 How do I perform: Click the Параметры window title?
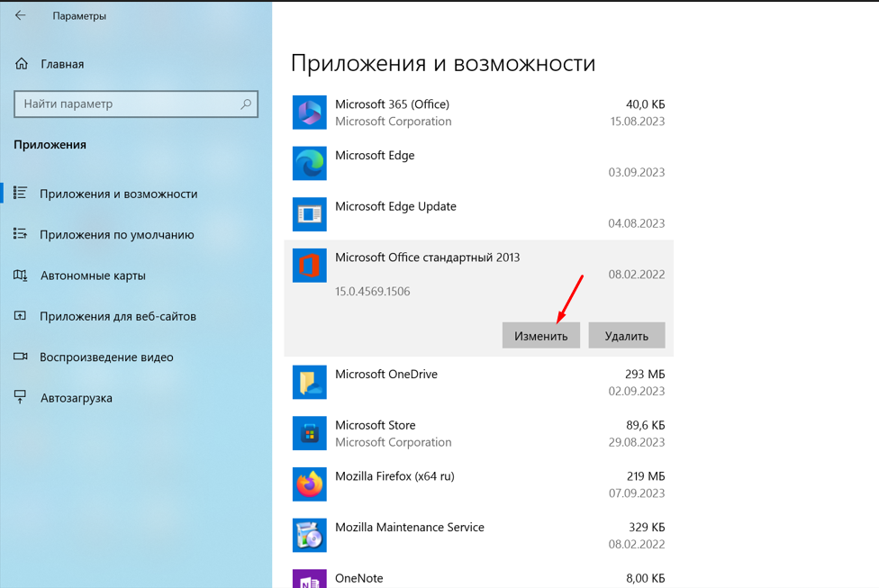click(x=79, y=16)
